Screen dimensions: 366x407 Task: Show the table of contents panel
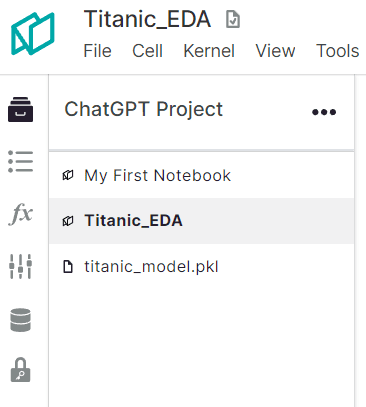[20, 161]
